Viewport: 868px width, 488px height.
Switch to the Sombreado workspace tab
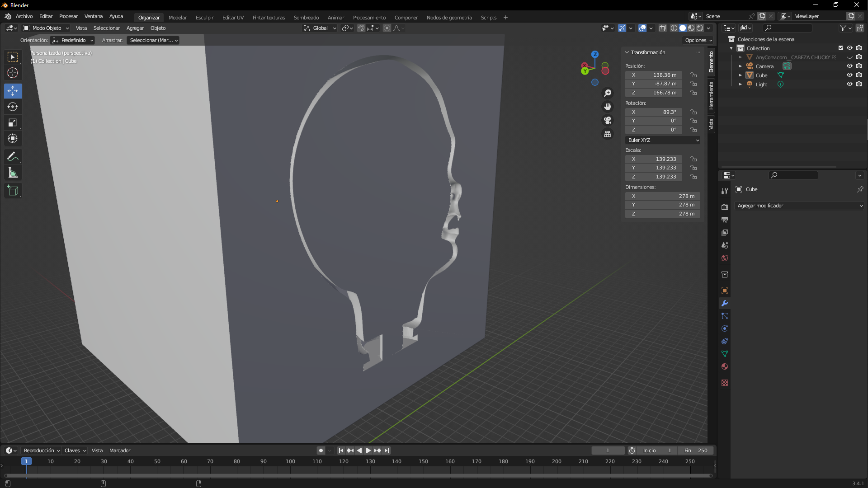click(306, 18)
